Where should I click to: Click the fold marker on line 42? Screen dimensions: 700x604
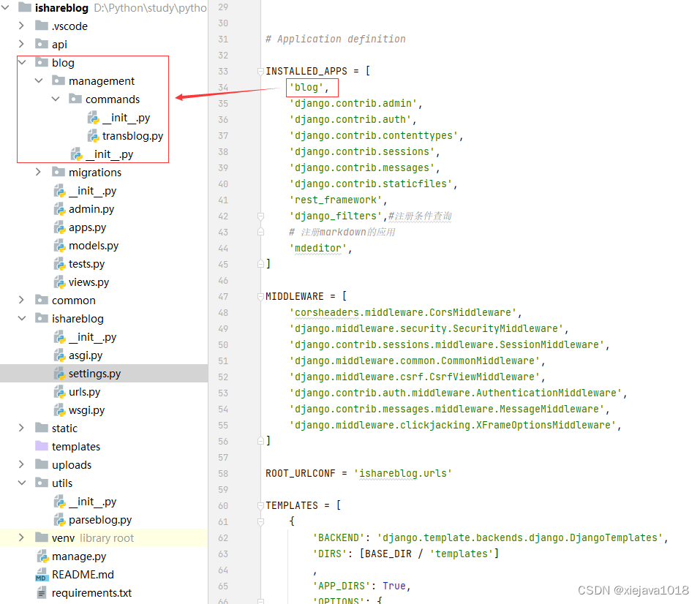click(x=260, y=216)
